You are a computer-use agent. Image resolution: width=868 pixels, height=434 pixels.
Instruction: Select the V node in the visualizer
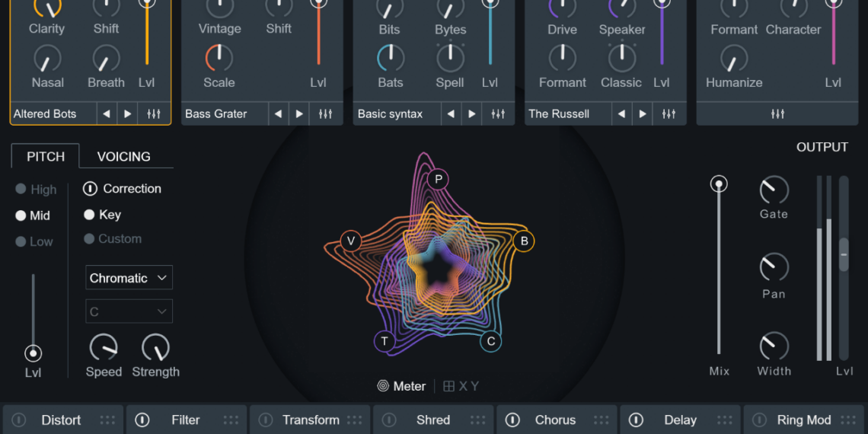click(351, 241)
